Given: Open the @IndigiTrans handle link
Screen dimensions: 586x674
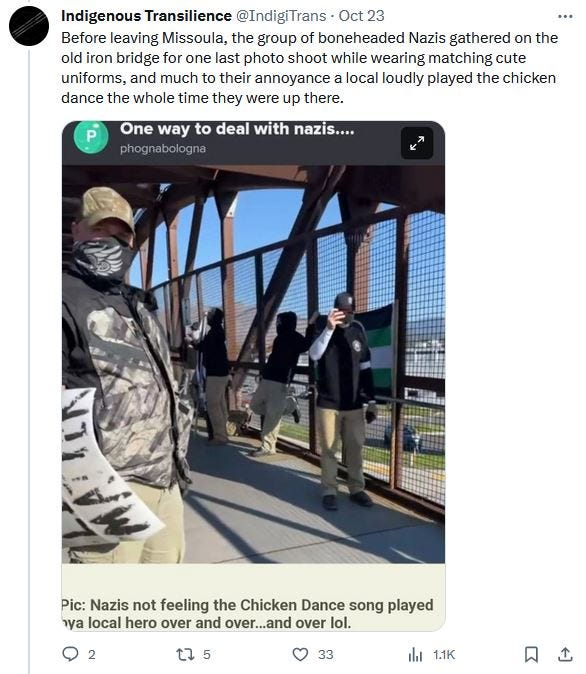Looking at the screenshot, I should [x=281, y=16].
